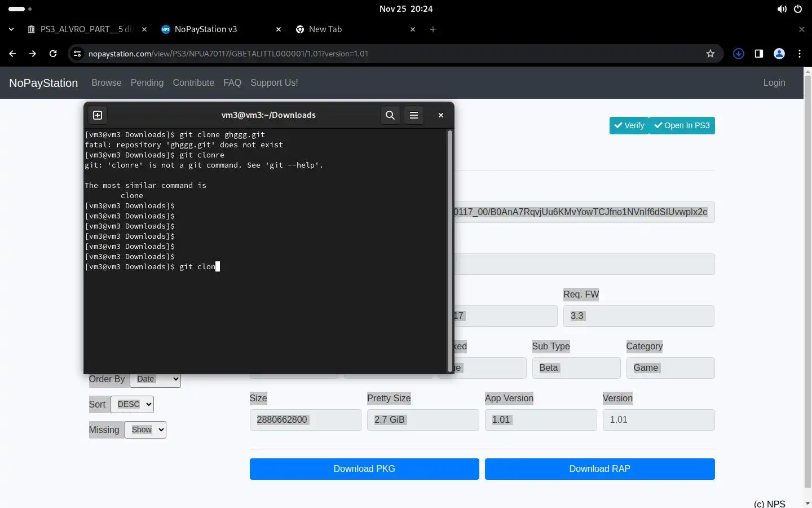This screenshot has height=508, width=812.
Task: Click the terminal scrollbar
Action: (450, 251)
